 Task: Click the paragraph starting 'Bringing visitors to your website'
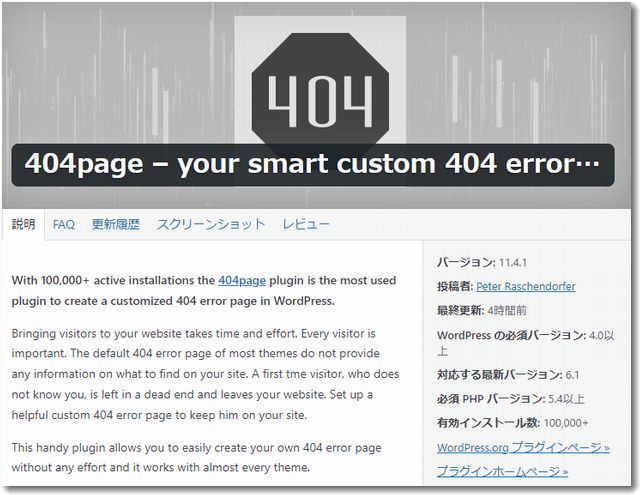tap(203, 373)
